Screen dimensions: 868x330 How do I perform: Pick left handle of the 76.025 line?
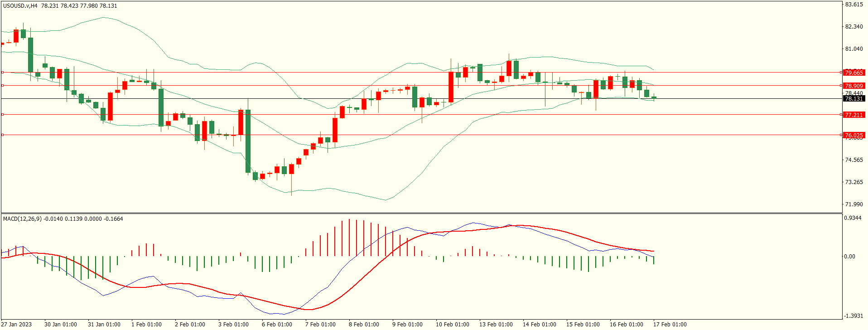click(3, 135)
